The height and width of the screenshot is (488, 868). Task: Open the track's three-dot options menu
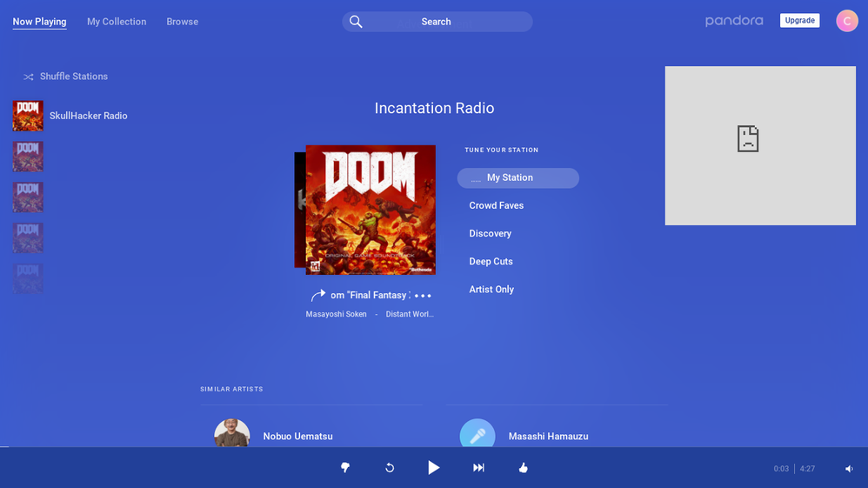(x=423, y=296)
